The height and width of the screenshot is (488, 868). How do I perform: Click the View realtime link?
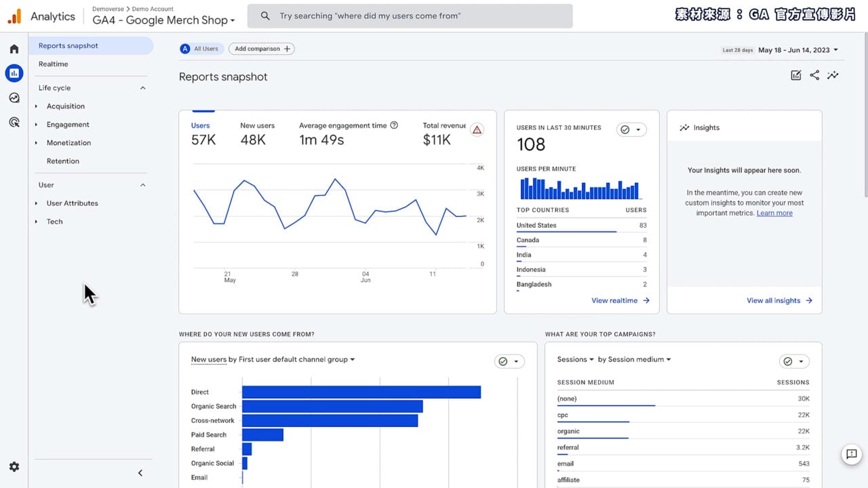pyautogui.click(x=614, y=300)
